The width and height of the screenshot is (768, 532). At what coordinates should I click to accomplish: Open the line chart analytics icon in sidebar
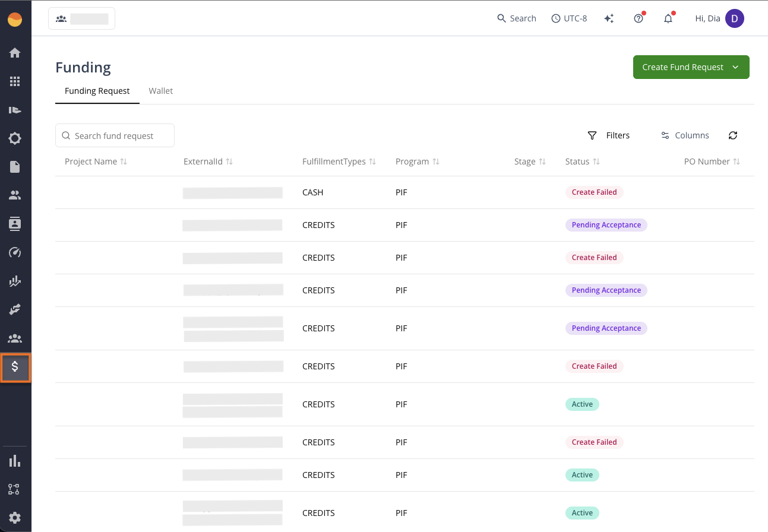pyautogui.click(x=15, y=281)
